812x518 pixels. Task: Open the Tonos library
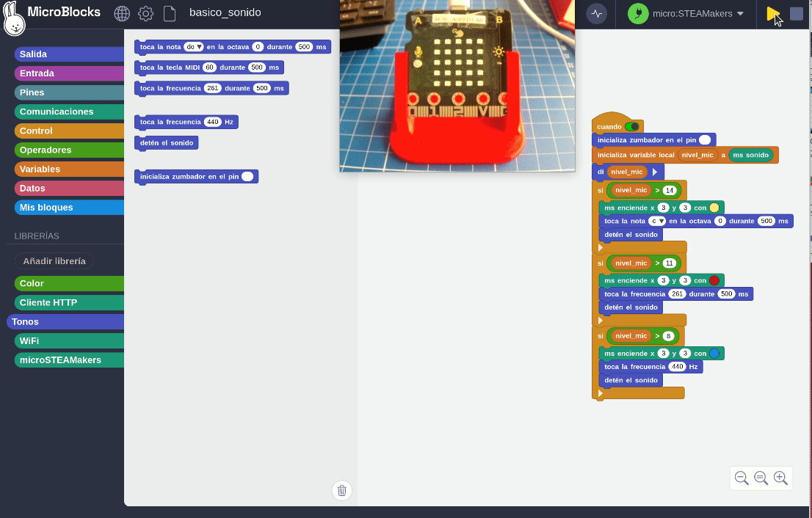[x=65, y=321]
